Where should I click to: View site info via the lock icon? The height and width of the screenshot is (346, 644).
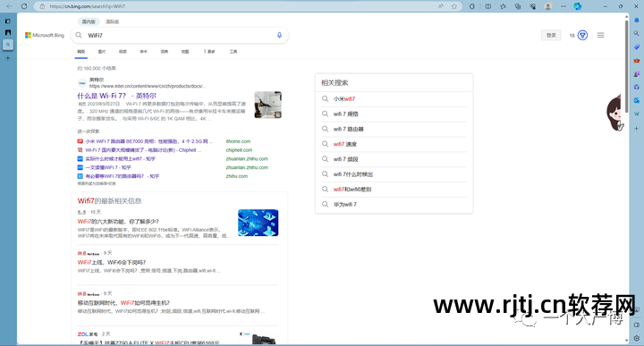click(x=42, y=6)
